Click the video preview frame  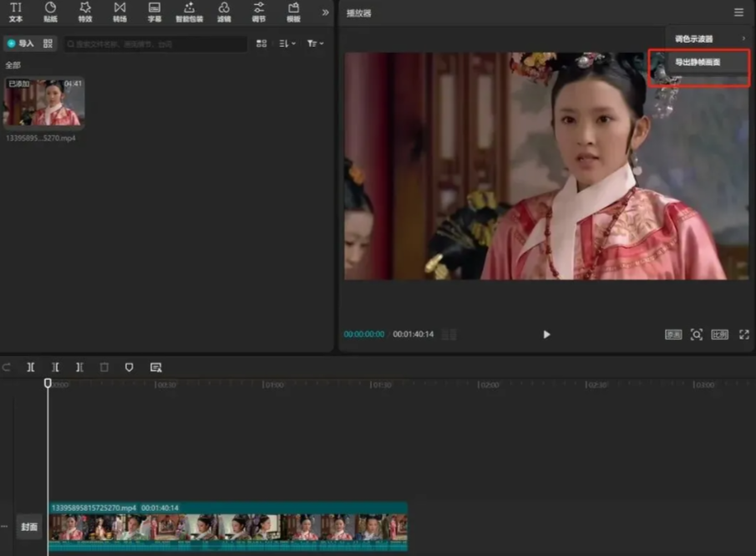click(x=546, y=166)
